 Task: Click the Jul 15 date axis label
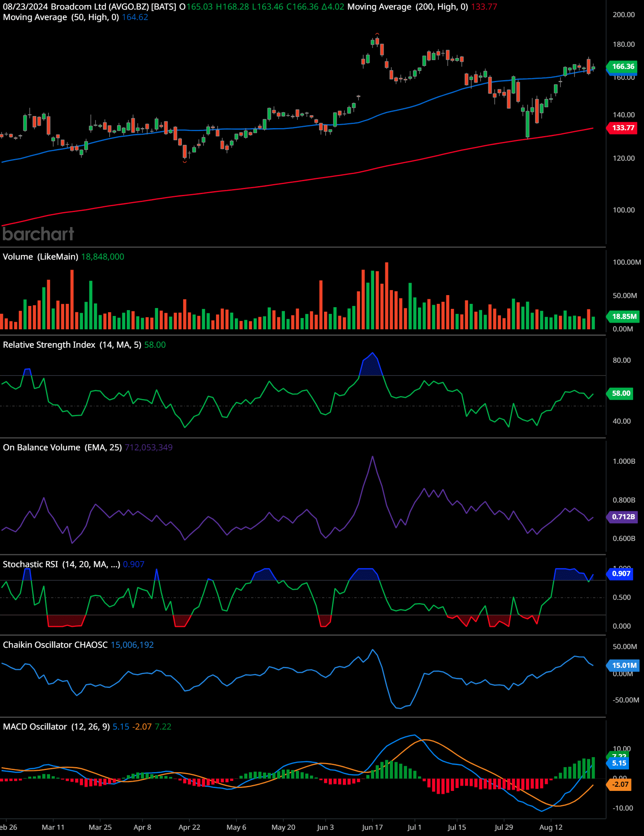tap(457, 827)
